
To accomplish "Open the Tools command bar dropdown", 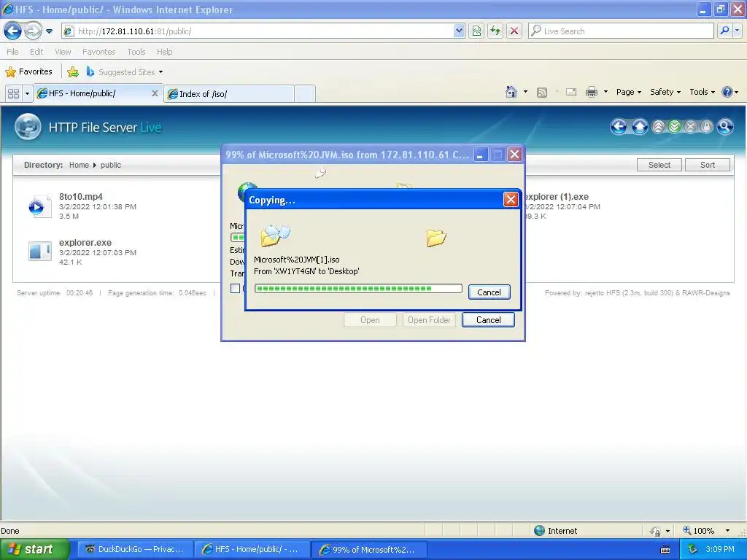I will tap(703, 93).
